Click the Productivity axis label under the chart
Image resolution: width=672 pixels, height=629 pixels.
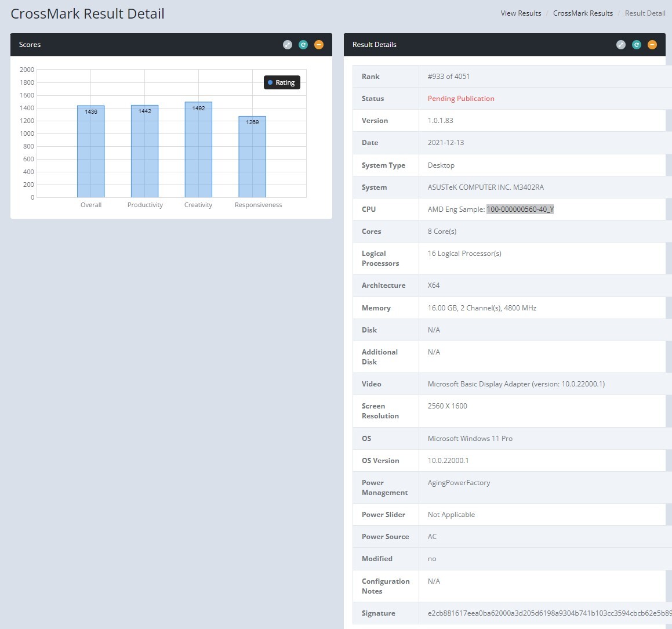pyautogui.click(x=146, y=205)
